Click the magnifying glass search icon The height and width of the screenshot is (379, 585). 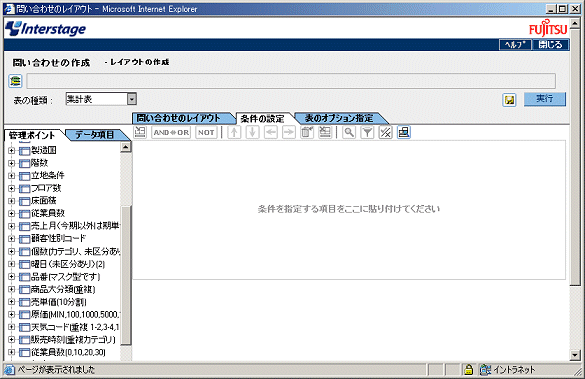[x=349, y=132]
